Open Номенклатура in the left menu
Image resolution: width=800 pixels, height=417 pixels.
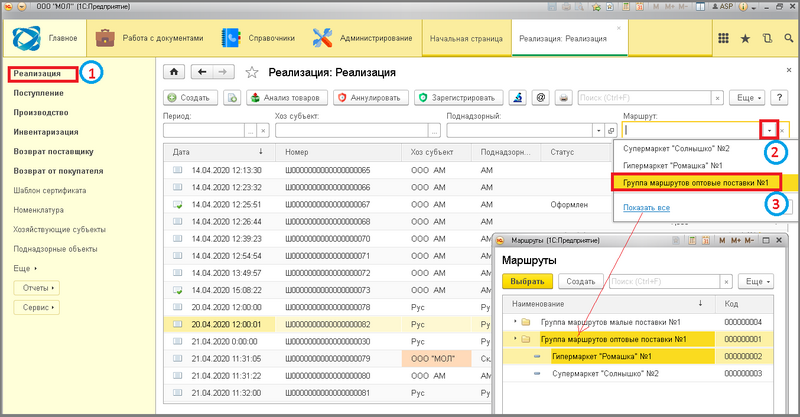(x=38, y=210)
